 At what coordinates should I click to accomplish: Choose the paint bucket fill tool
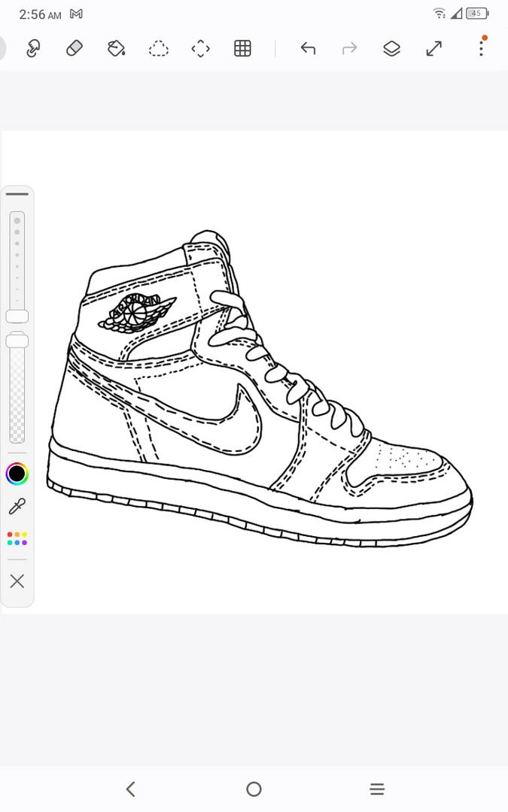click(116, 48)
